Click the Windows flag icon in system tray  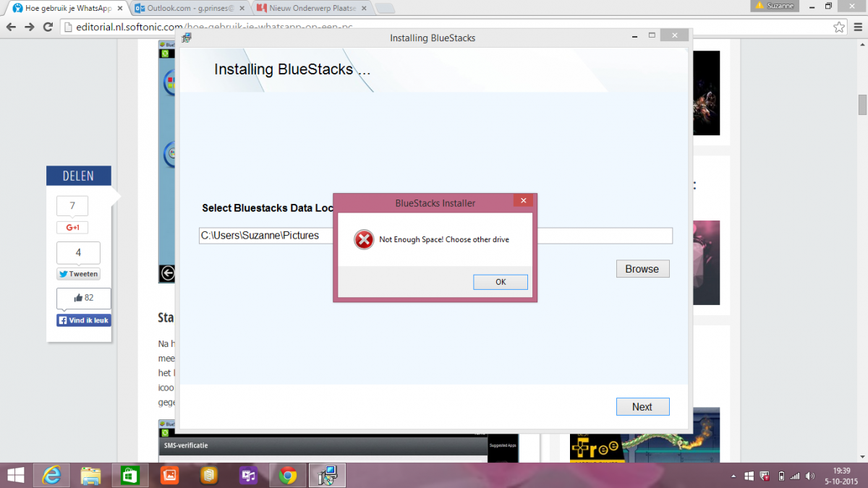[x=749, y=476]
